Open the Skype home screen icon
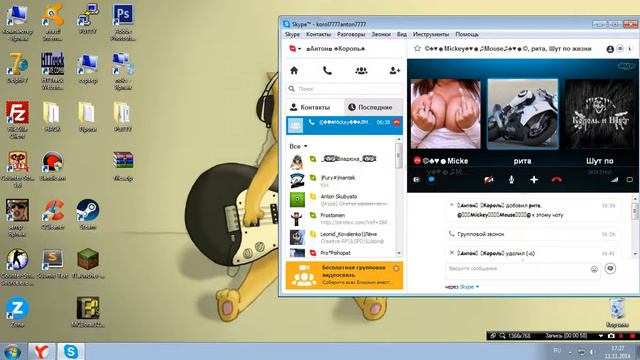The height and width of the screenshot is (360, 640). point(294,71)
